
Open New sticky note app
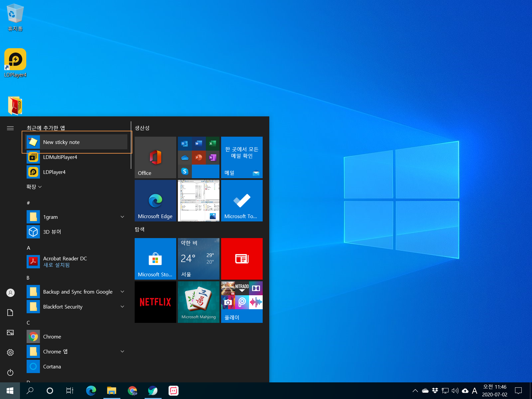(77, 142)
